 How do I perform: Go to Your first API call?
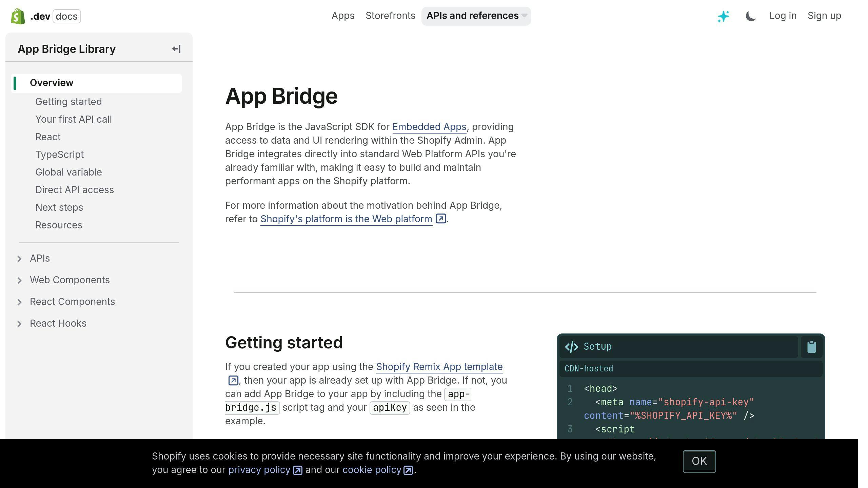[74, 119]
